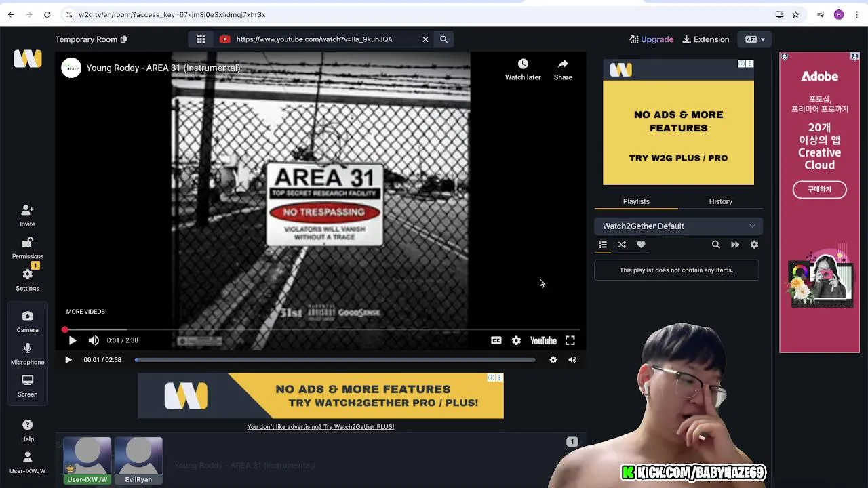Skip to next playlist item
This screenshot has height=488, width=868.
tap(735, 245)
